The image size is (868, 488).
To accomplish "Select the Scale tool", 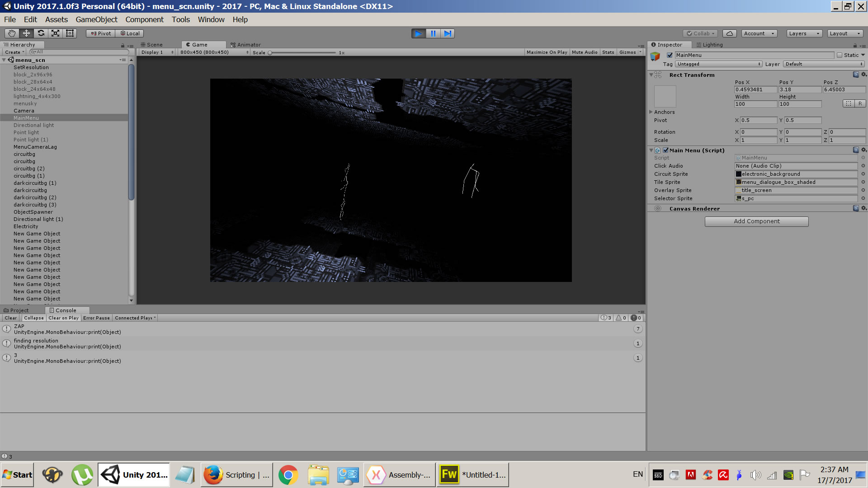I will [55, 33].
